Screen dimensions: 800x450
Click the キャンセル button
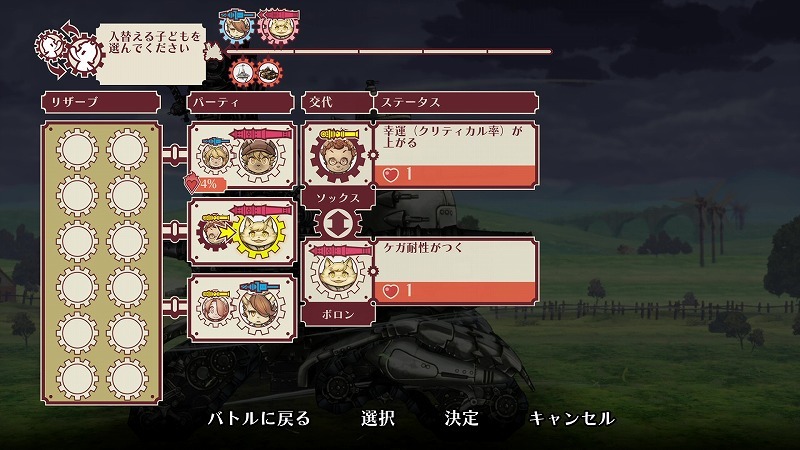(572, 418)
